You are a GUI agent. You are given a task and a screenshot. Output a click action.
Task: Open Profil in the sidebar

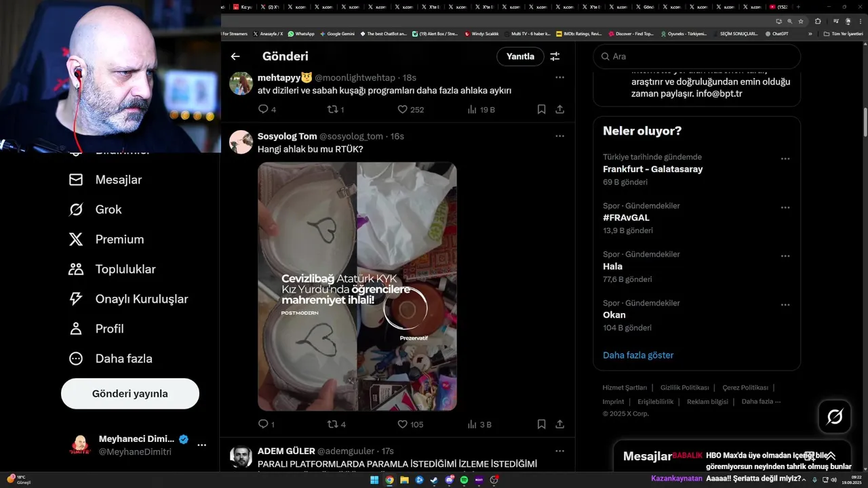coord(96,329)
